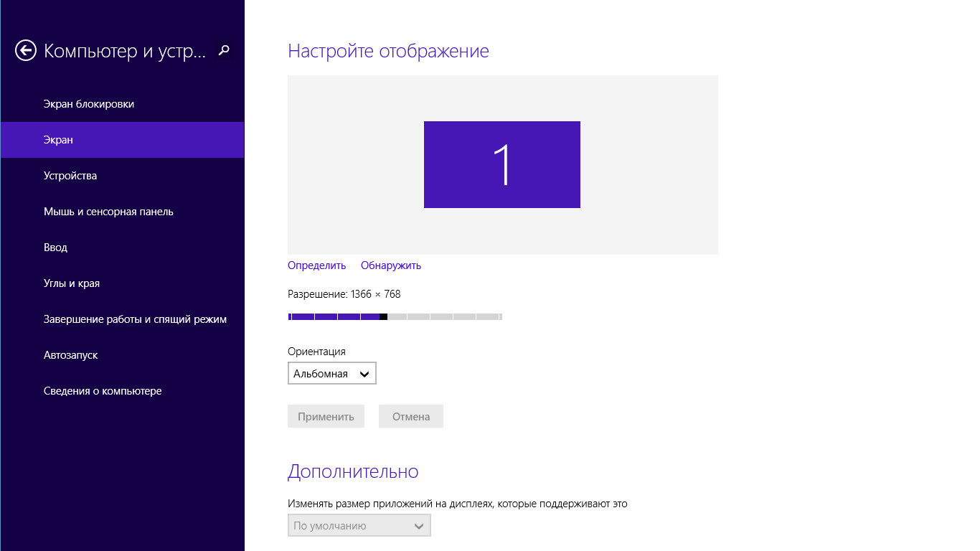Open the Альбомная orientation dropdown
The width and height of the screenshot is (980, 551).
(332, 373)
